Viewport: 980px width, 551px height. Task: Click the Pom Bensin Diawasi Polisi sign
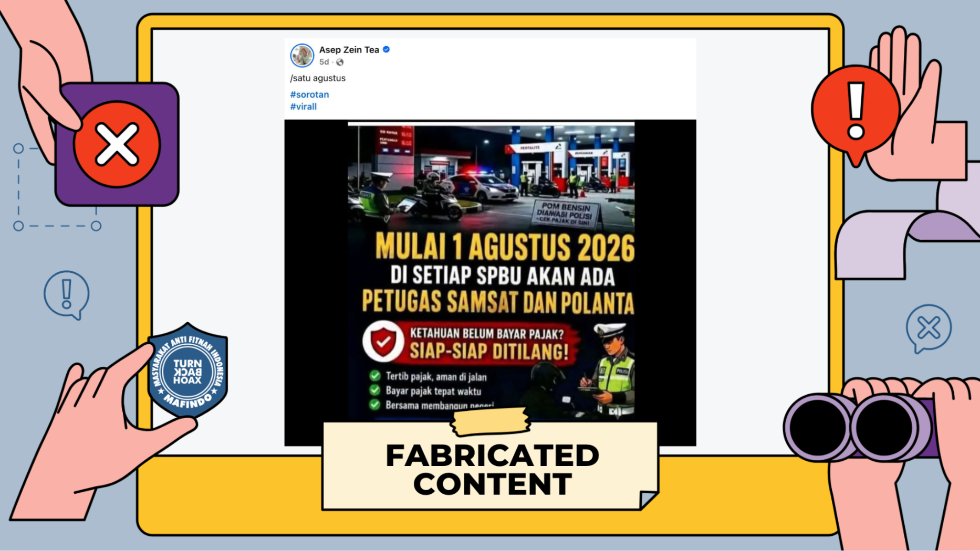click(565, 214)
